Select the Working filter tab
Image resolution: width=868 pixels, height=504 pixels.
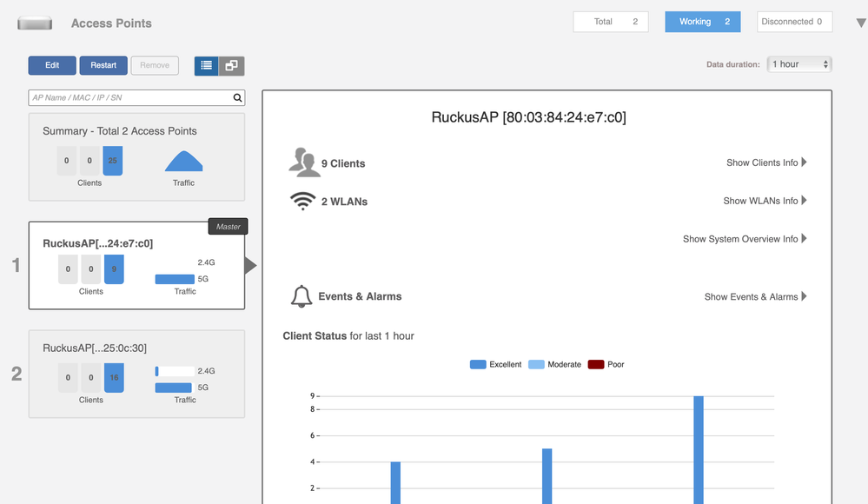click(702, 22)
